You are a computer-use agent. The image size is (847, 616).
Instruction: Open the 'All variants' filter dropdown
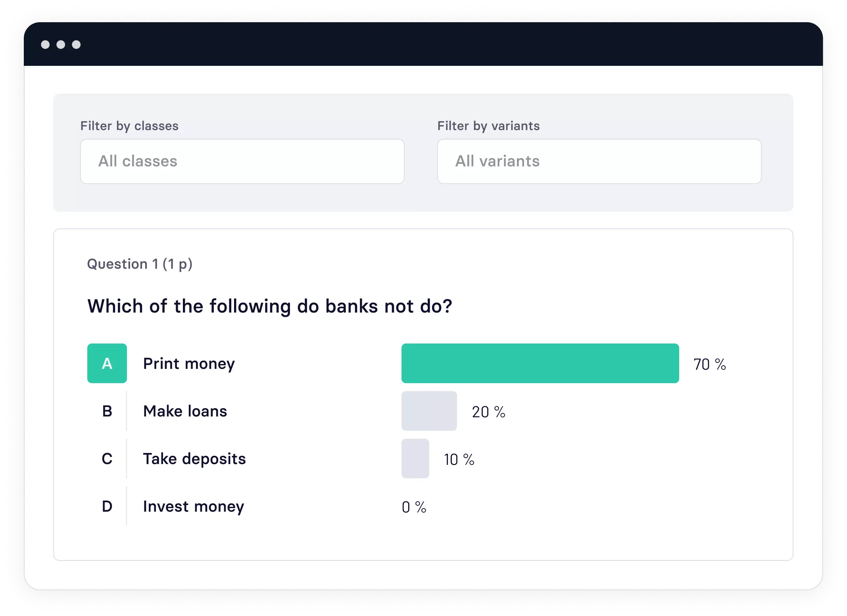tap(596, 161)
